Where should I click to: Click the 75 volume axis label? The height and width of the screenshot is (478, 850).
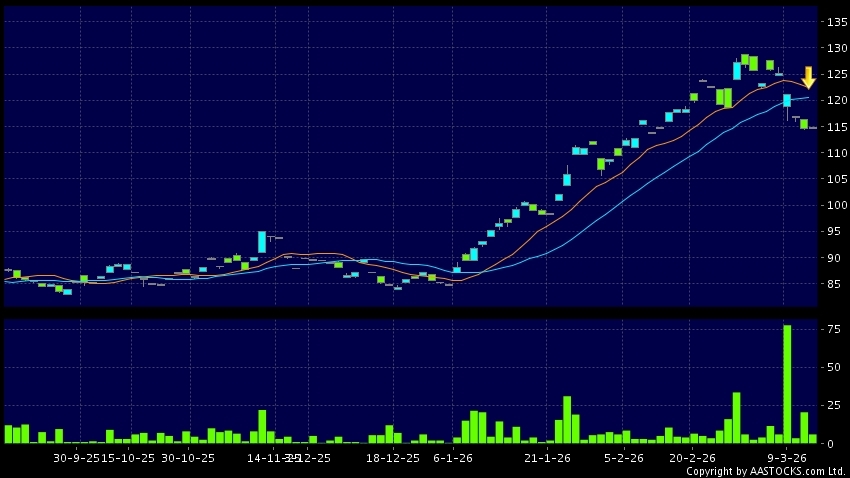(x=833, y=329)
